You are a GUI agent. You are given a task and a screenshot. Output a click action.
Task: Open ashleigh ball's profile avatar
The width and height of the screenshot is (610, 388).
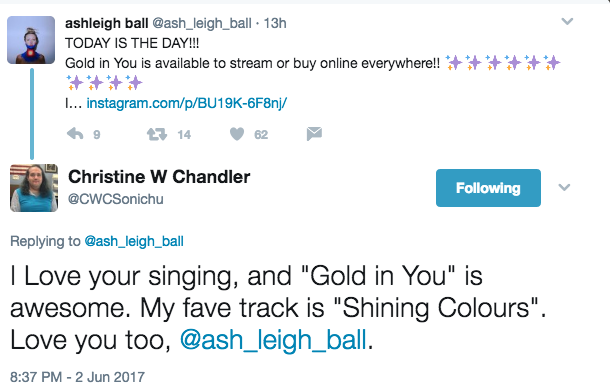pos(31,40)
